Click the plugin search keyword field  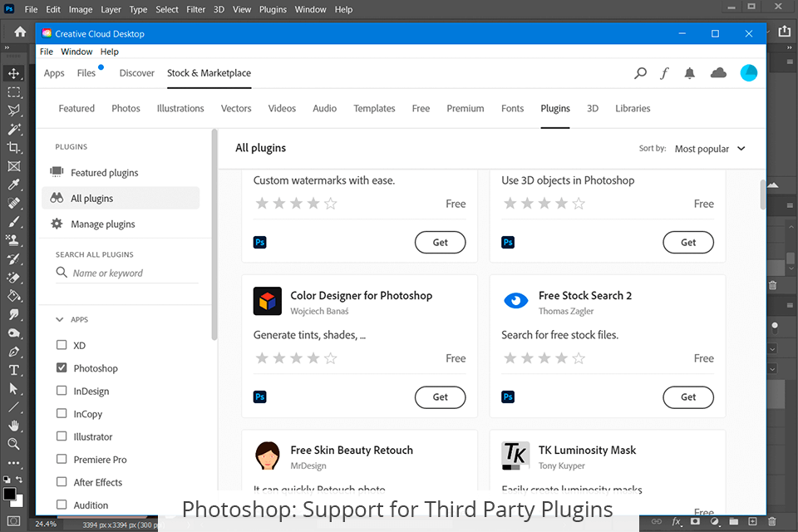pyautogui.click(x=133, y=273)
